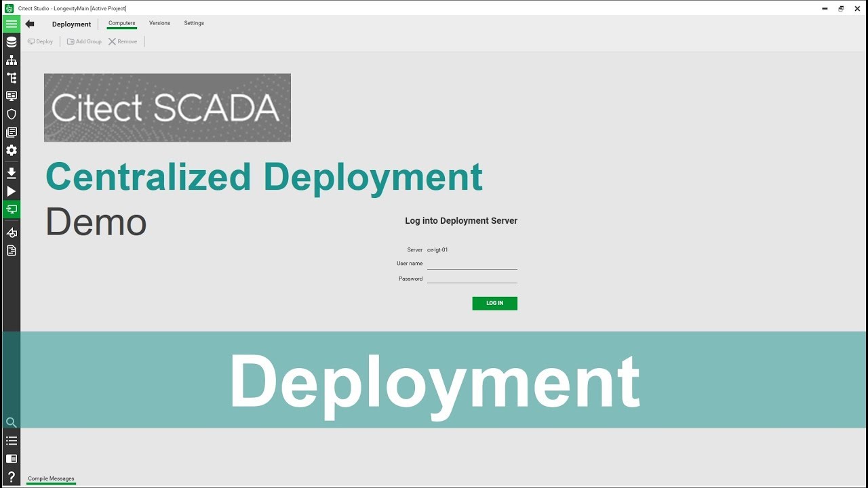Image resolution: width=868 pixels, height=488 pixels.
Task: Click the Remove toolbar button
Action: click(x=123, y=41)
